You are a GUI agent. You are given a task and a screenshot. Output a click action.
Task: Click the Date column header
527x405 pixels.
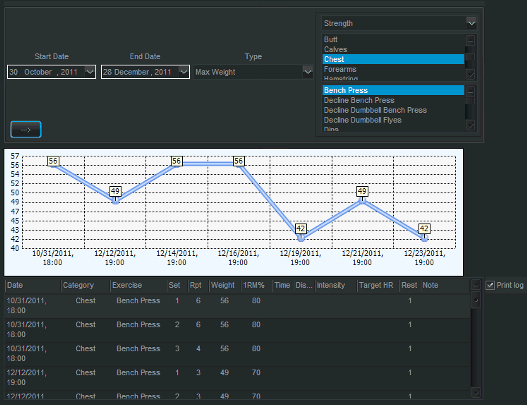(33, 285)
